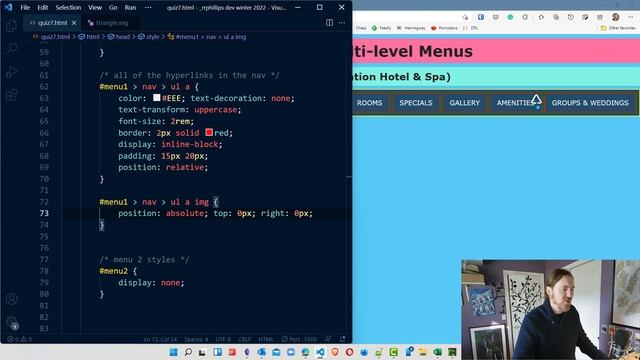Click the notifications bell in the status bar

pyautogui.click(x=342, y=339)
